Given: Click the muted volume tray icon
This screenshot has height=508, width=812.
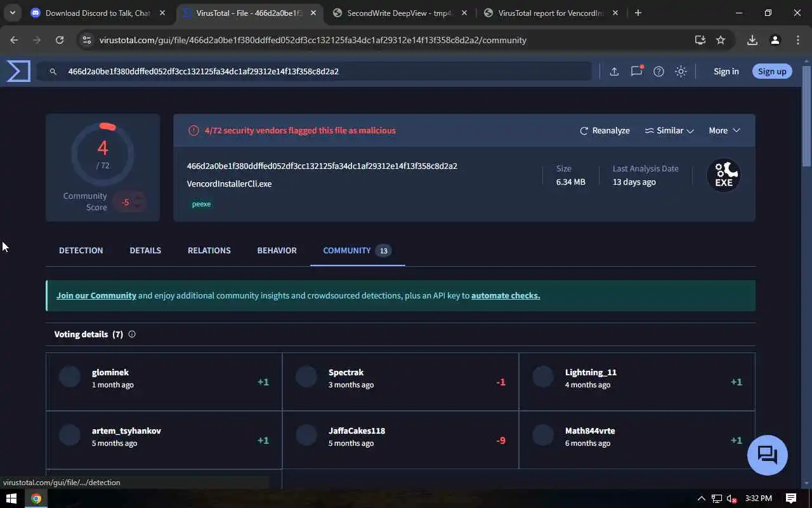Looking at the screenshot, I should [732, 498].
